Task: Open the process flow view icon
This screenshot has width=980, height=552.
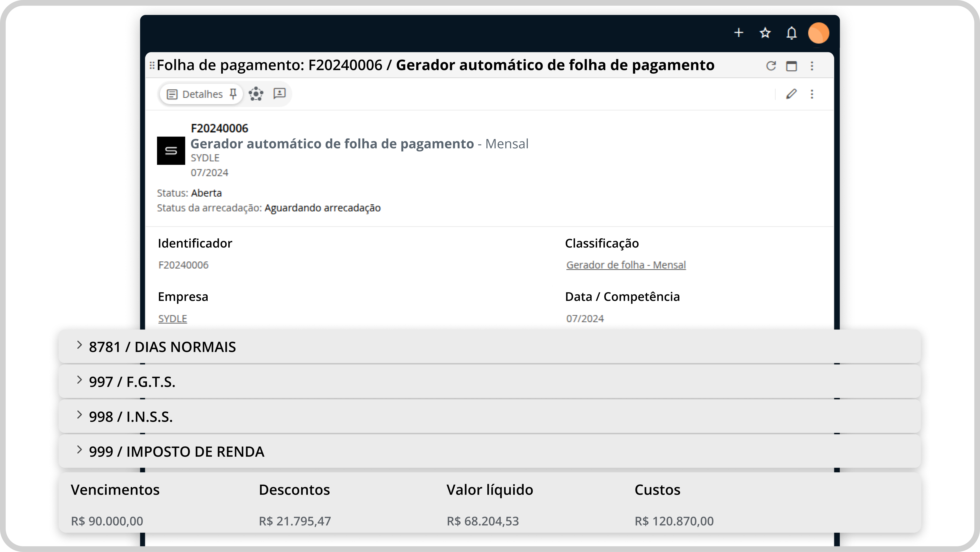Action: 256,94
